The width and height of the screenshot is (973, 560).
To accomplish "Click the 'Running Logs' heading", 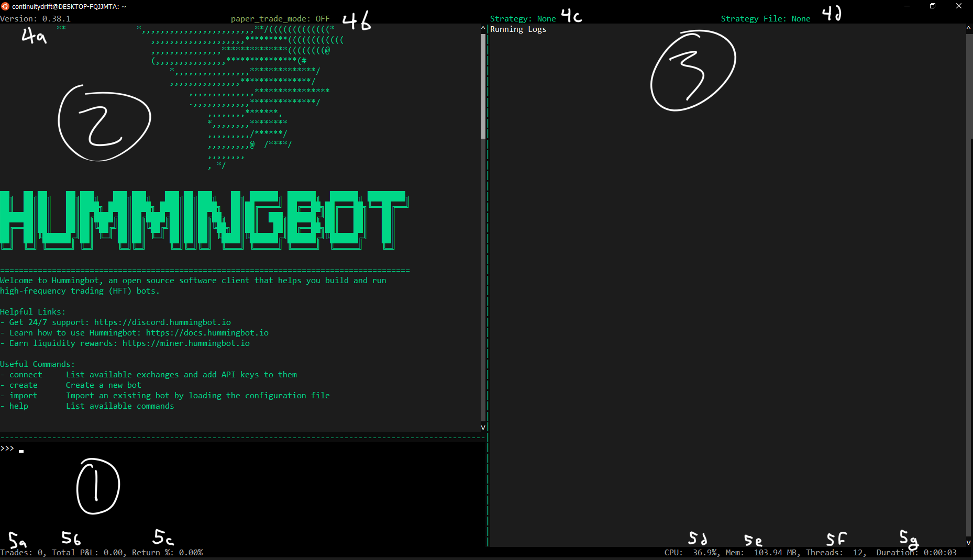I will [x=518, y=29].
